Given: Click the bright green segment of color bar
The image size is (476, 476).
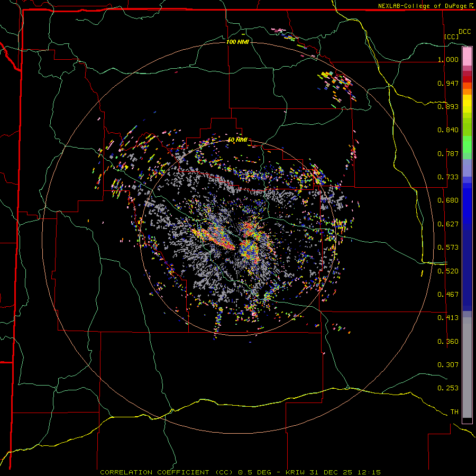Looking at the screenshot, I should click(467, 144).
